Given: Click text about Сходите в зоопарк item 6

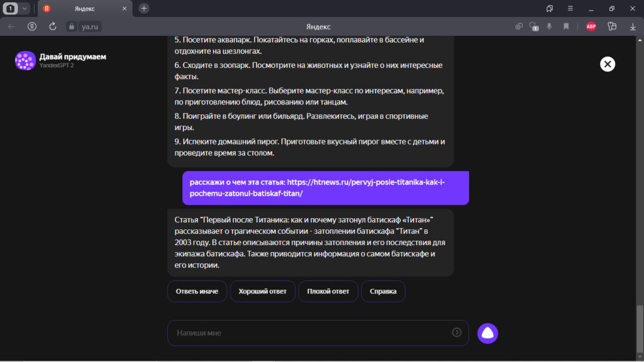Looking at the screenshot, I should coord(308,71).
